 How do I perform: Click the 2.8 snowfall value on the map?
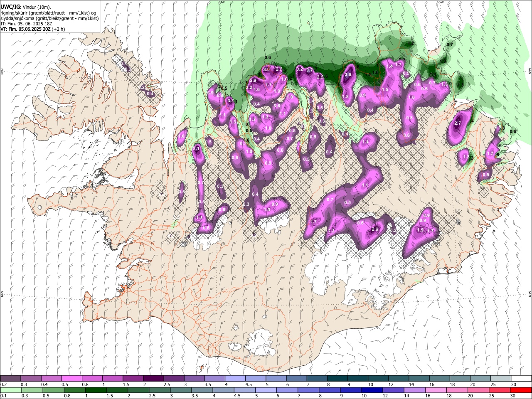pos(374,229)
